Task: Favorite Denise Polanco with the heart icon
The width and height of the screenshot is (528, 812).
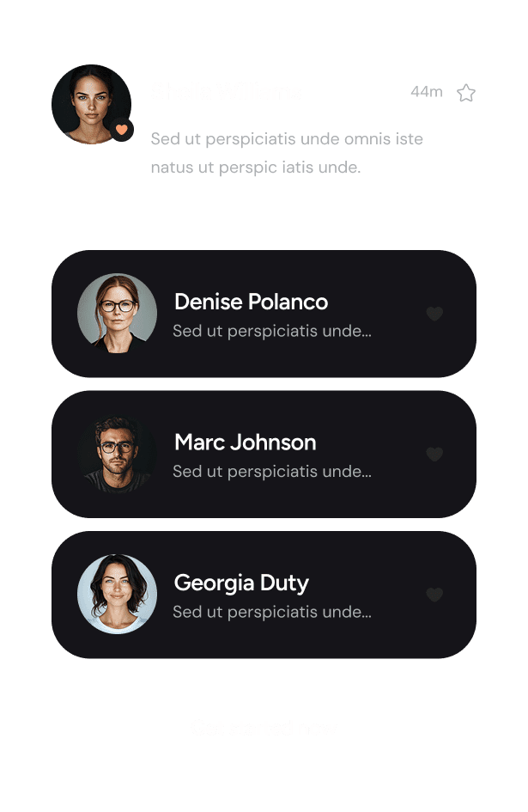Action: coord(434,314)
